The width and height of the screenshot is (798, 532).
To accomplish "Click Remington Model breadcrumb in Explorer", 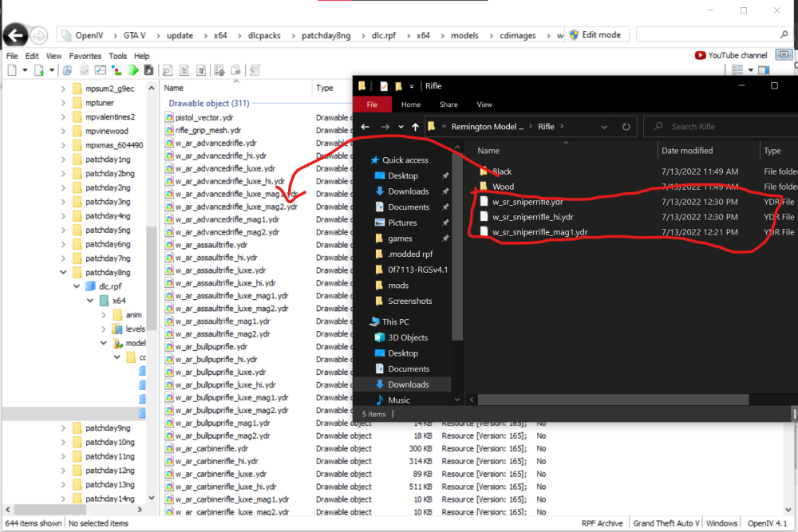I will [487, 127].
